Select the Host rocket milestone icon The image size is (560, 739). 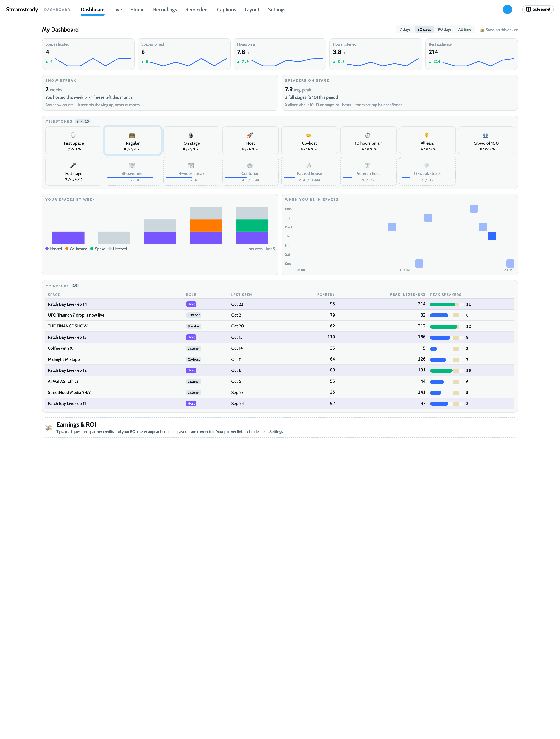pos(250,135)
